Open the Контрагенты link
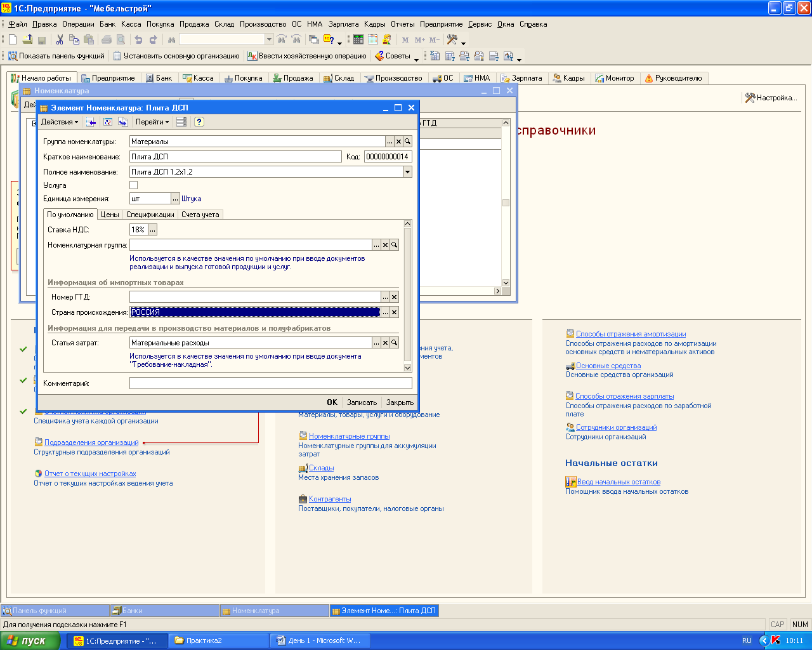The height and width of the screenshot is (650, 812). (x=330, y=499)
